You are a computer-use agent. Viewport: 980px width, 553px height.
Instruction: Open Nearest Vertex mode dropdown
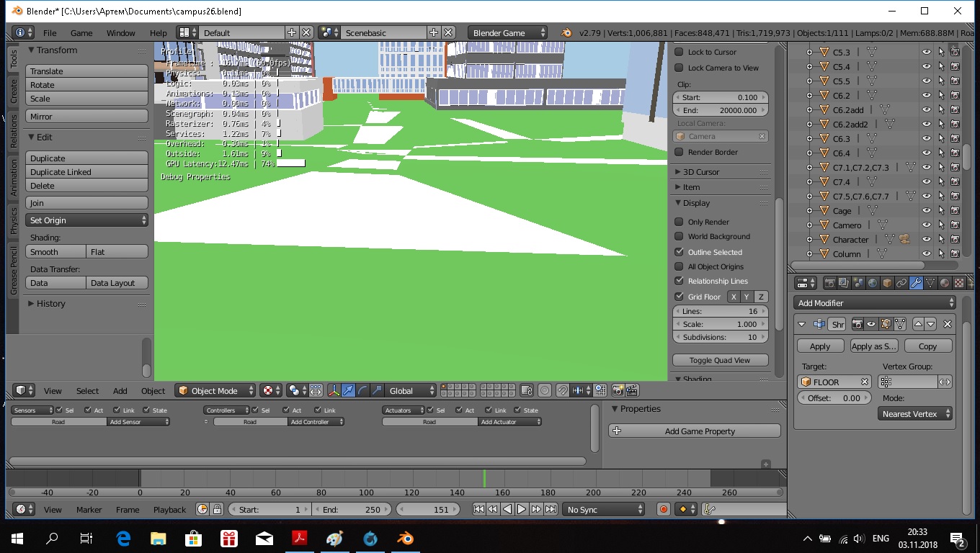coord(915,414)
